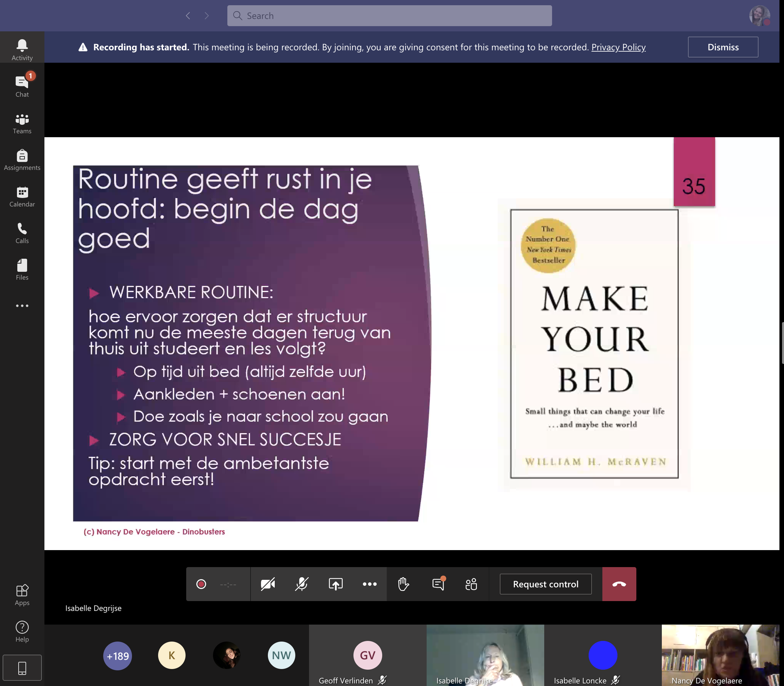Open the Files section
The height and width of the screenshot is (686, 784).
(x=22, y=269)
